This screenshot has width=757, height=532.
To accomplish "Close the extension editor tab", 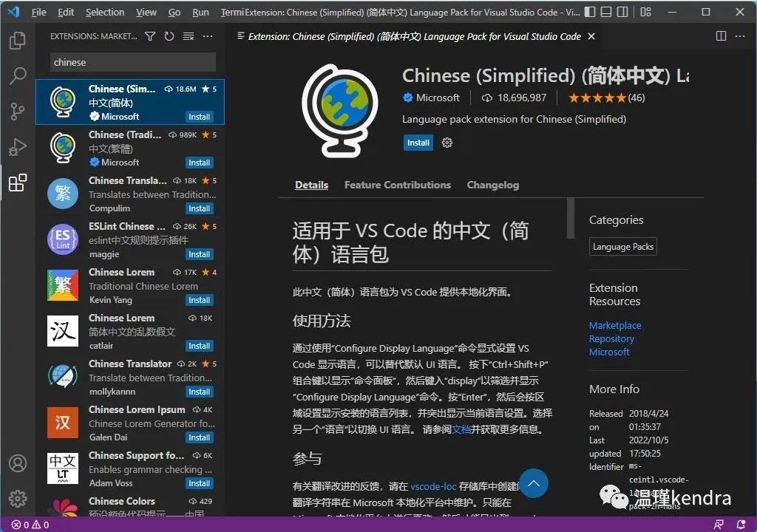I will [x=591, y=36].
